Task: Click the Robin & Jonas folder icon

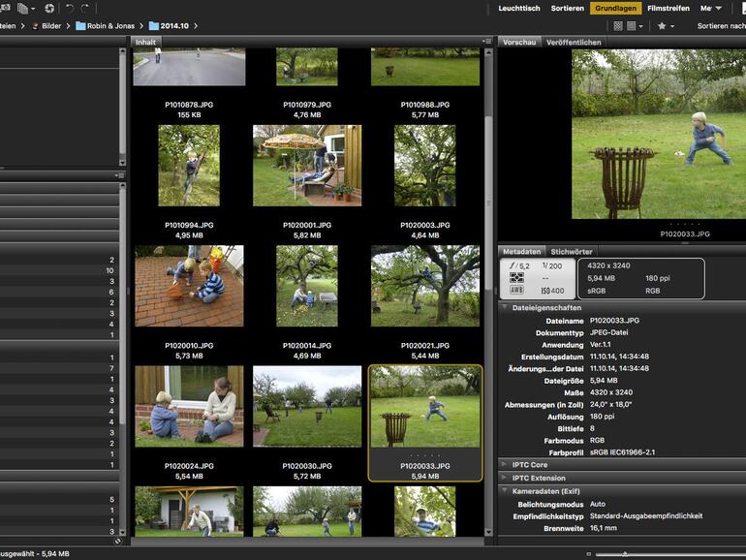Action: (x=80, y=26)
